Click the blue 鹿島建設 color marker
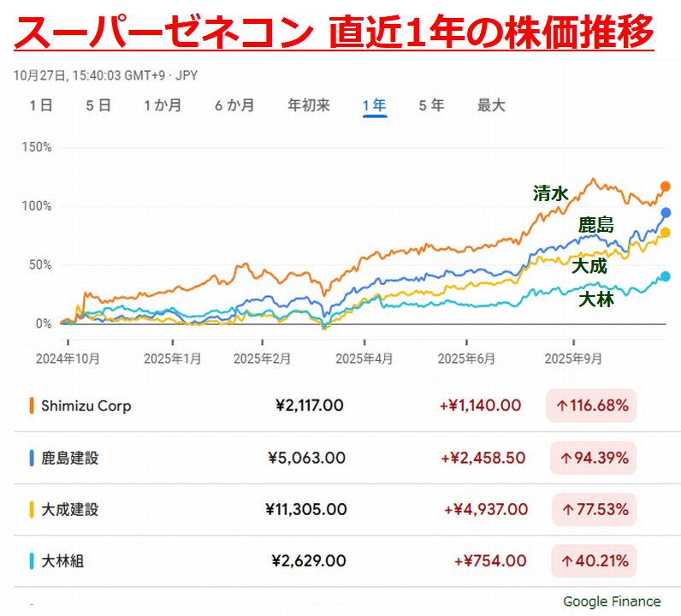Screen dimensions: 681x616 click(32, 458)
